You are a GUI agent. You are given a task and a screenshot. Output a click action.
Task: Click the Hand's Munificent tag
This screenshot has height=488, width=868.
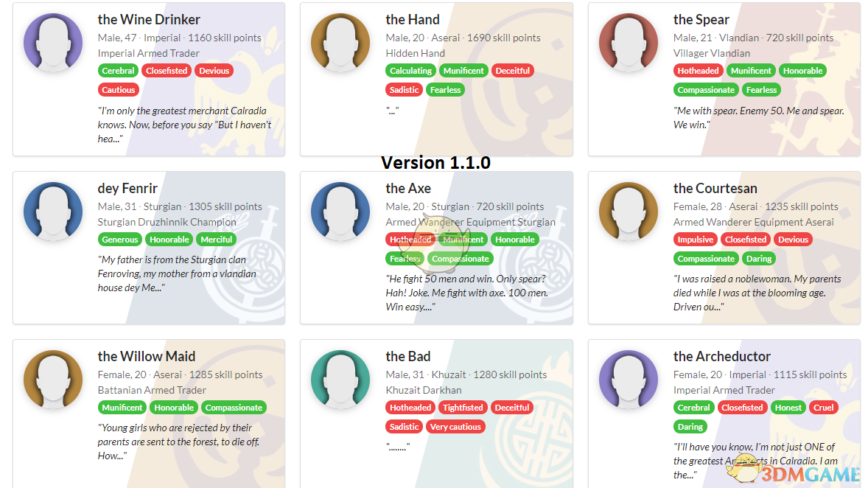click(x=463, y=71)
